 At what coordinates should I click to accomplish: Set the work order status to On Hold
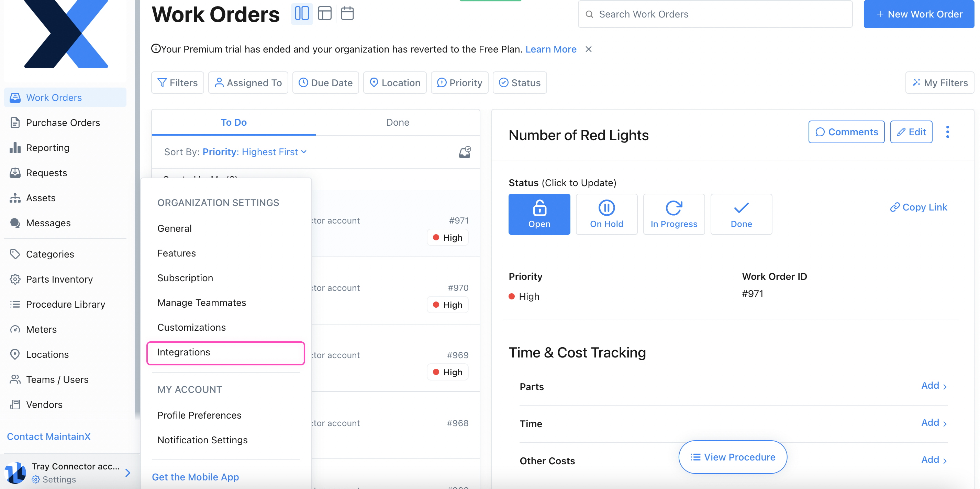(x=606, y=214)
